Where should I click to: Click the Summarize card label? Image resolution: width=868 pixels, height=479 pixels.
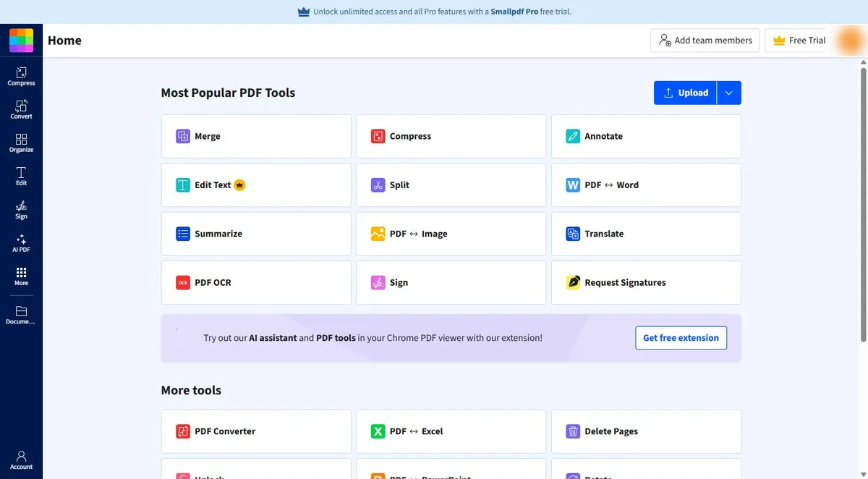[x=218, y=234]
